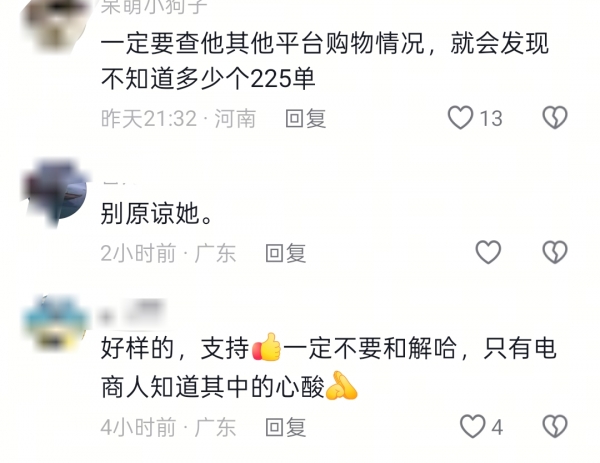
Task: Tap the 13 likes count
Action: (491, 118)
